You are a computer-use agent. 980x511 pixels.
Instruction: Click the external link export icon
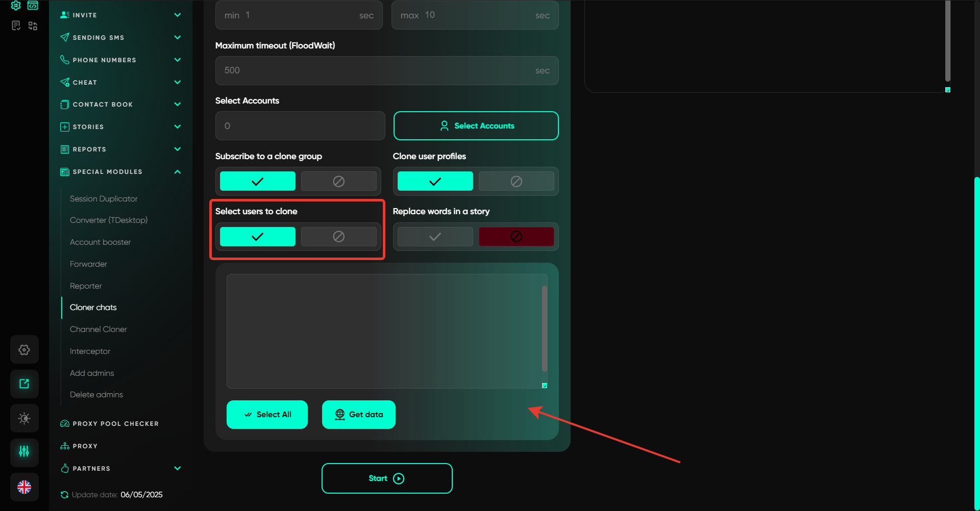(24, 384)
